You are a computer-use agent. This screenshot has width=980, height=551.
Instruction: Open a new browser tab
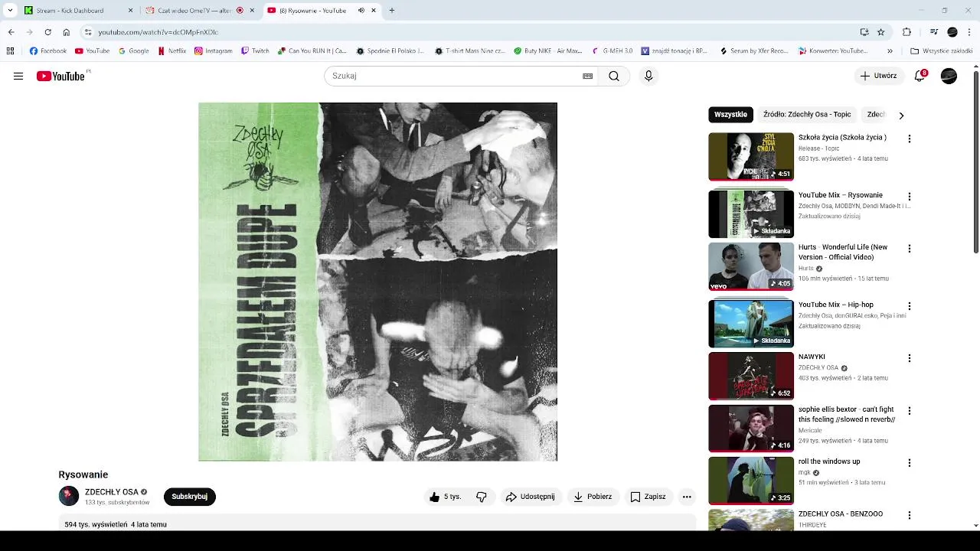click(392, 11)
